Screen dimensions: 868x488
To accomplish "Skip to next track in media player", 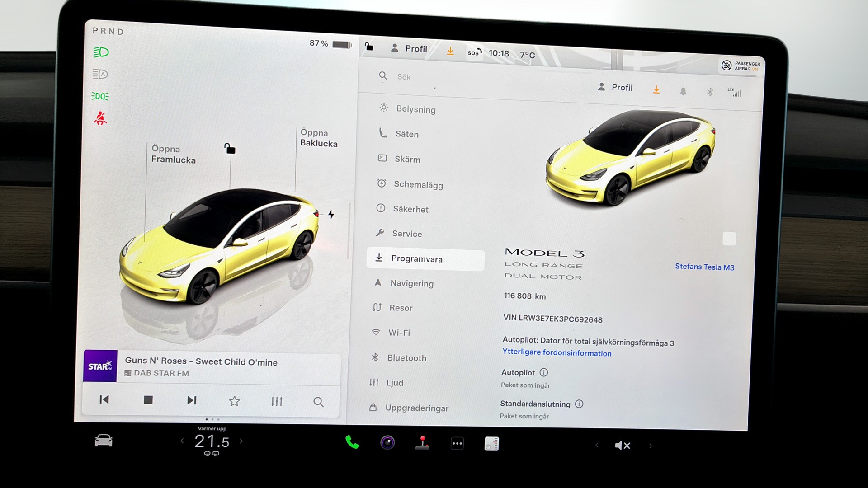I will [x=192, y=400].
